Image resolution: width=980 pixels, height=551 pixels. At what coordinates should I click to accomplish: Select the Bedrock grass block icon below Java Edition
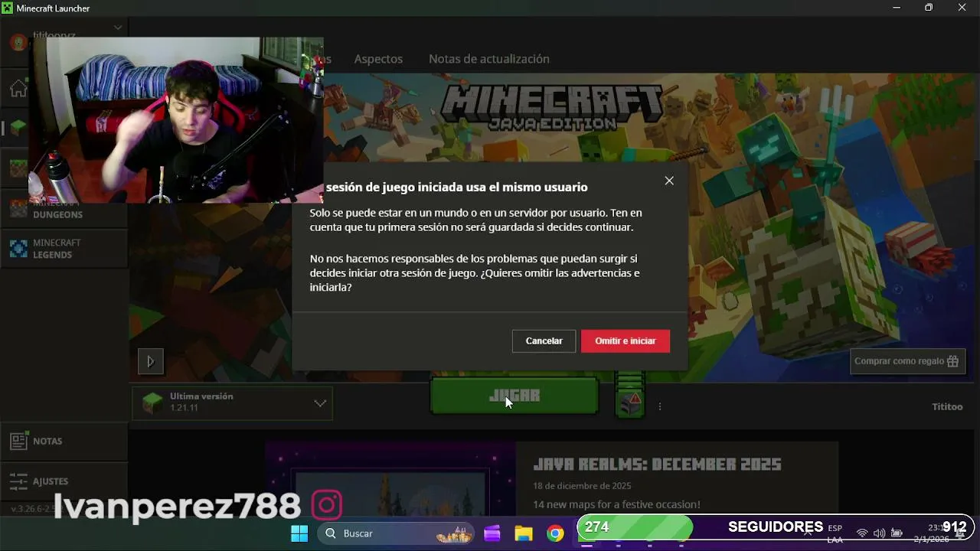tap(18, 168)
